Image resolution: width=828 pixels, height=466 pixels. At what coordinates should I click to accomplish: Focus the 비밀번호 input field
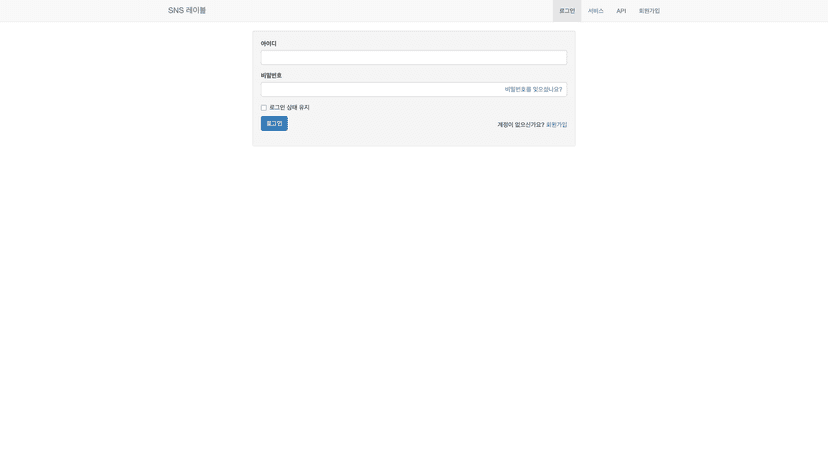(x=380, y=90)
